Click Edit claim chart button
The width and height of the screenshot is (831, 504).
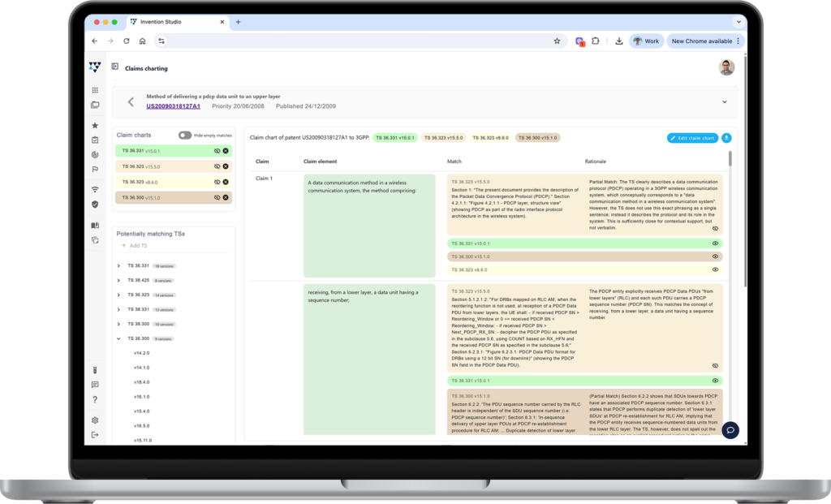click(x=692, y=138)
